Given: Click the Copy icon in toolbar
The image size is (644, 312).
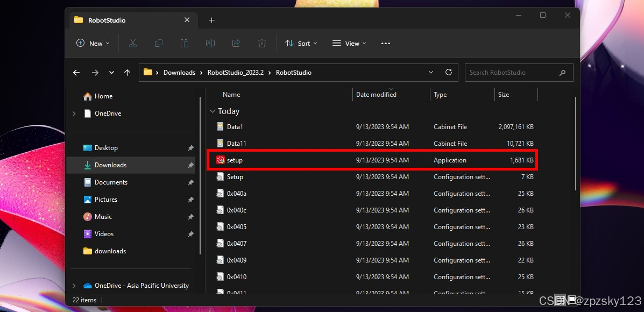Looking at the screenshot, I should point(159,43).
